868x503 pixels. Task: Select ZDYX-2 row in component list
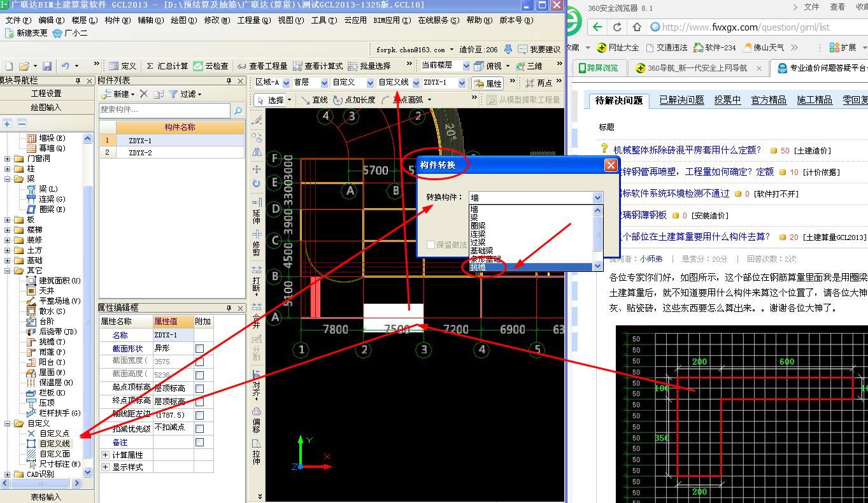click(x=171, y=153)
